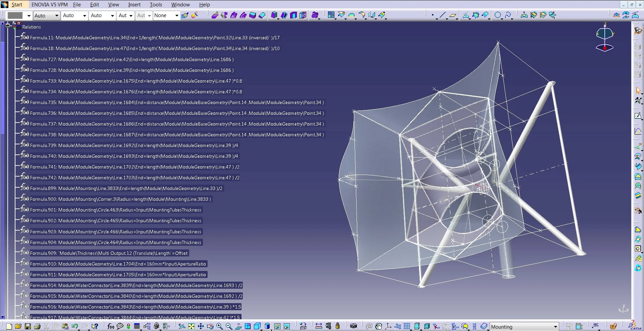Select the Point creation tool
The image size is (644, 331).
pyautogui.click(x=433, y=15)
